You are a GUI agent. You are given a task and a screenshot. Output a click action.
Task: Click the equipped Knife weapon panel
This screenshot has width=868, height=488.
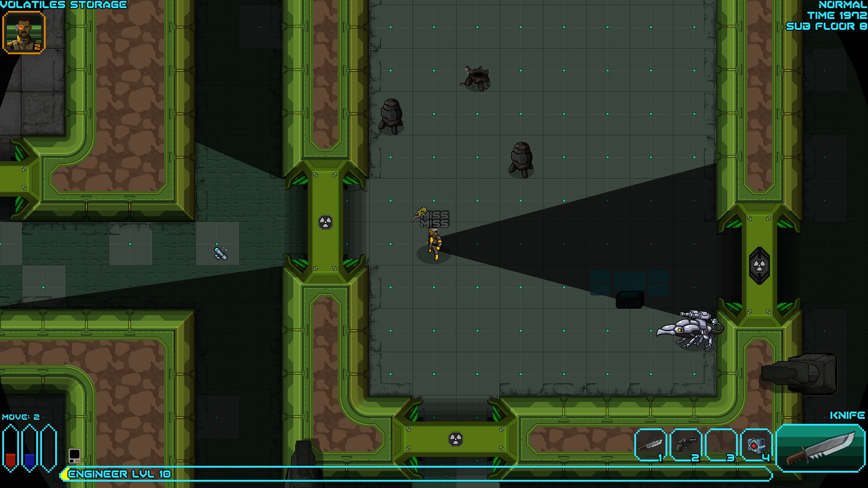(x=821, y=448)
